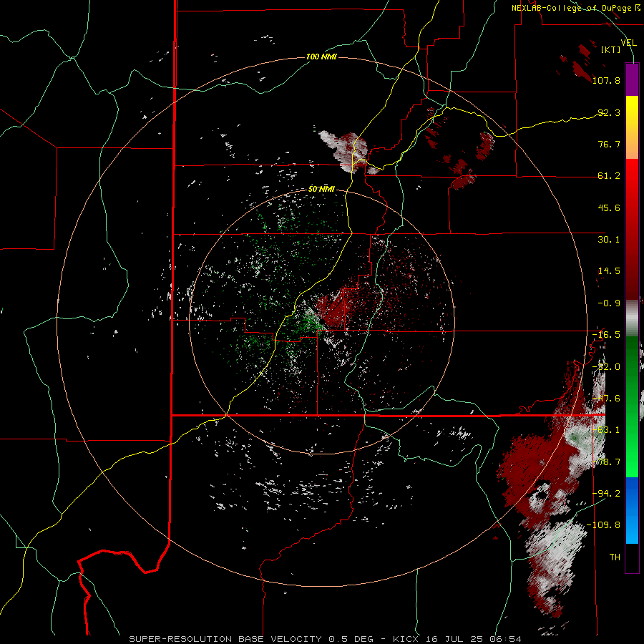Viewport: 644px width, 644px height.
Task: Click the -0.9 scale value
Action: tap(609, 303)
